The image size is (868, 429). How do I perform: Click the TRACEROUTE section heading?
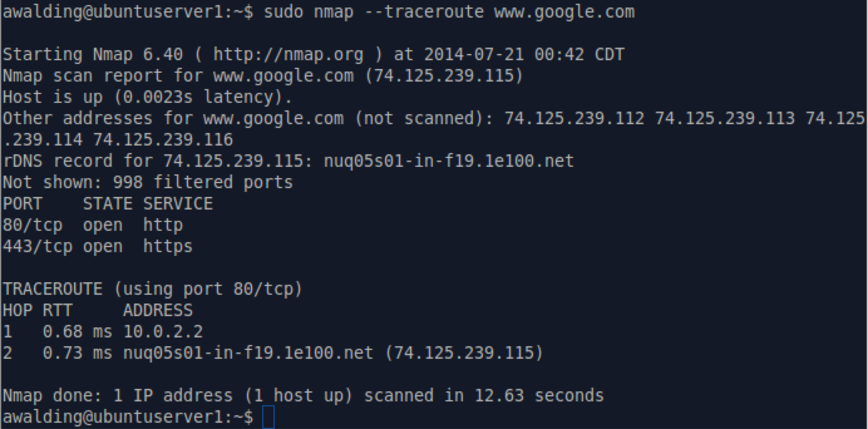click(53, 289)
